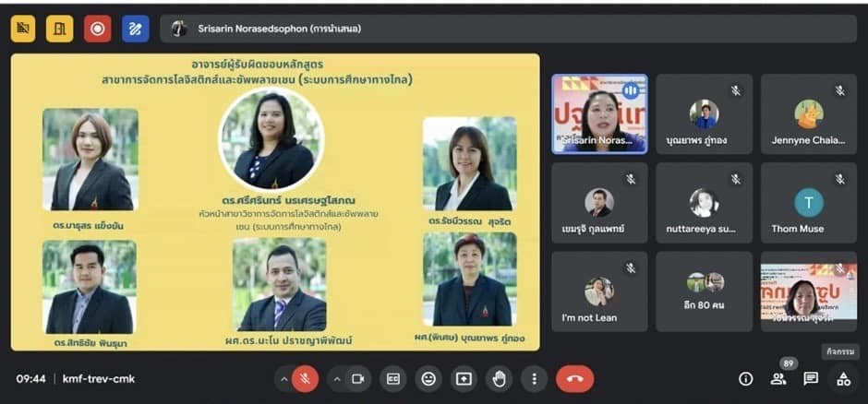Viewport: 868px width, 404px height.
Task: Show the participants list (89 people)
Action: pos(778,378)
